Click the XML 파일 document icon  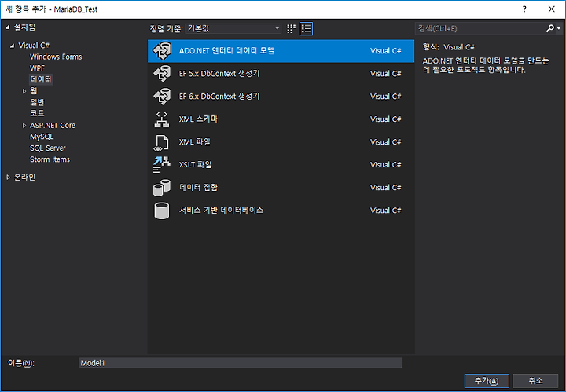click(x=161, y=142)
